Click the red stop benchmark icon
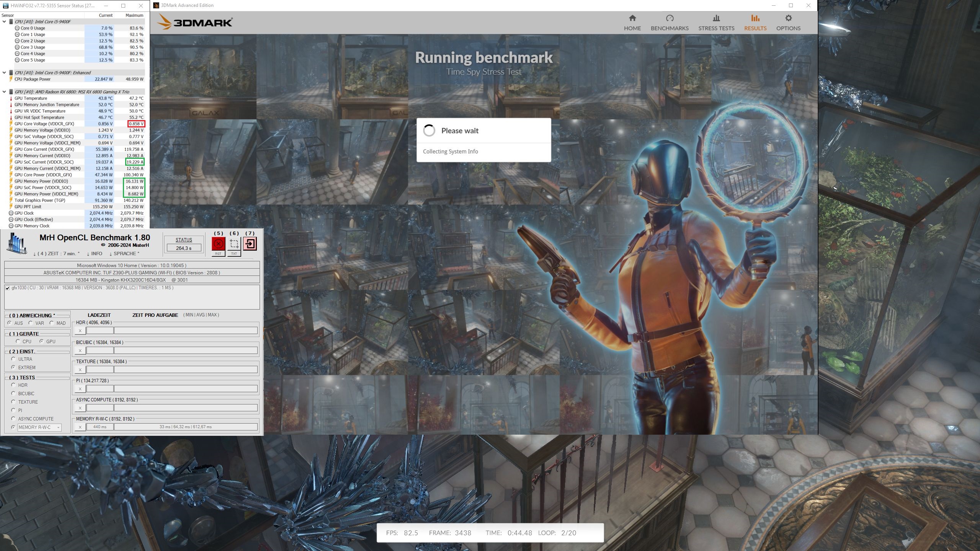This screenshot has height=551, width=980. click(218, 244)
